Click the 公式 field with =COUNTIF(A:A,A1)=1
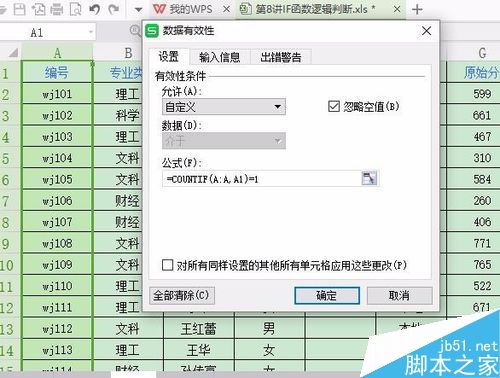500x378 pixels. coord(262,179)
